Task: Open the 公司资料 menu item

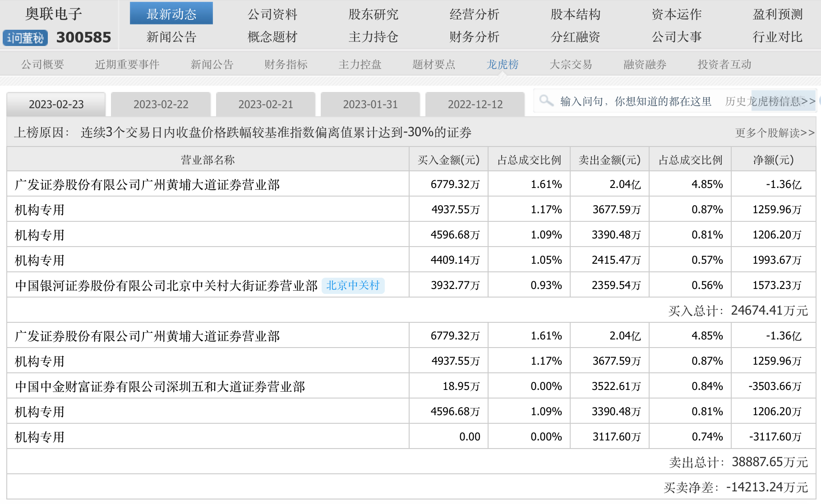Action: click(x=272, y=14)
